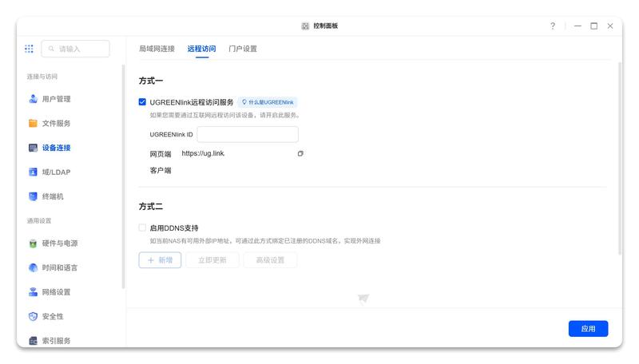Enable 启用DDNS支持 checkbox

point(142,227)
